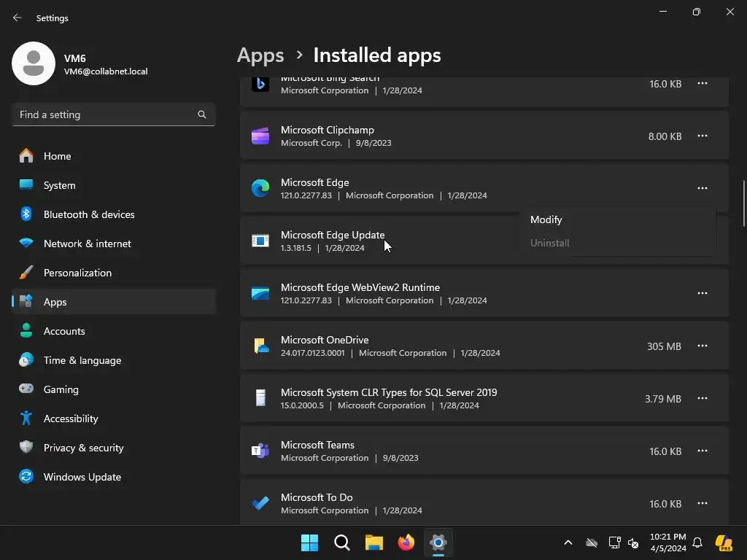Open File Explorer from the taskbar
This screenshot has width=747, height=560.
tap(374, 542)
